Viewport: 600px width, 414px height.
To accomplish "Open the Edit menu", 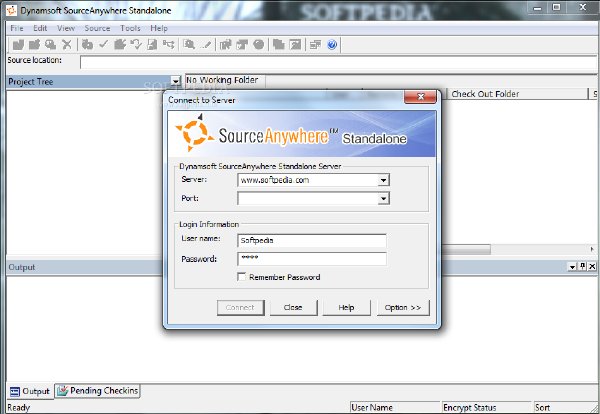I will (40, 28).
